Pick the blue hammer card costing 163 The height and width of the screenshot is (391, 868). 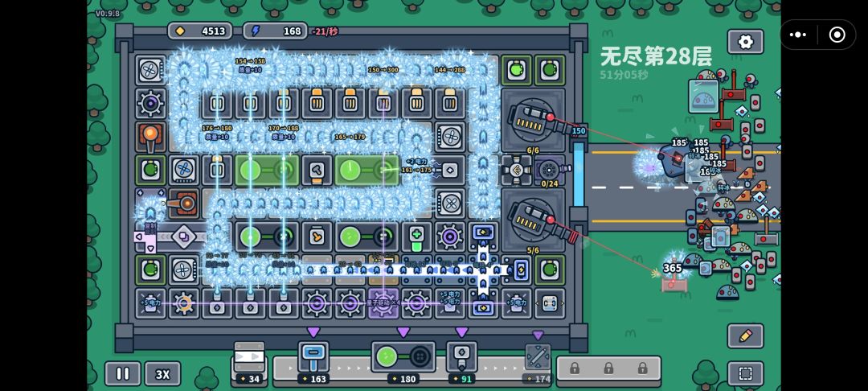[x=313, y=363]
